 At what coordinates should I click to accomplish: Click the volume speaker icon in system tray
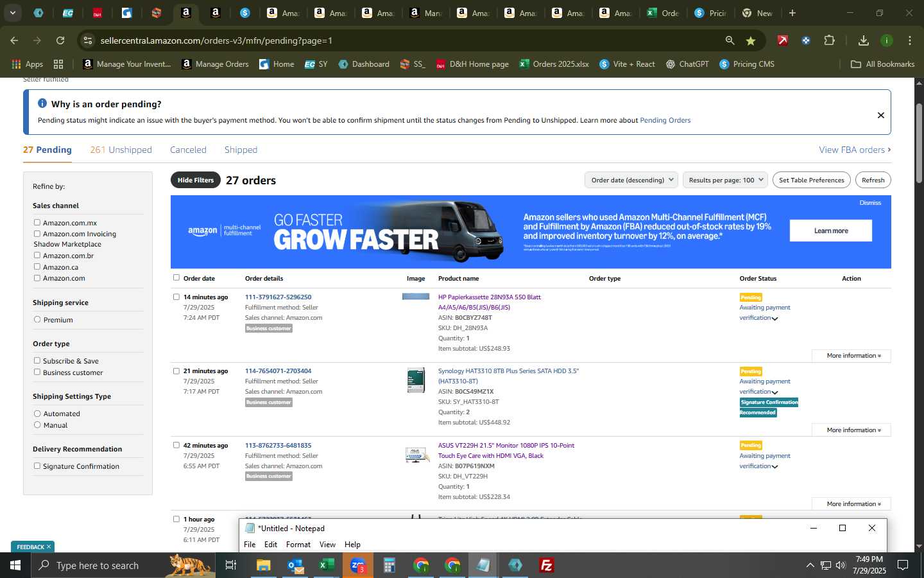[841, 565]
